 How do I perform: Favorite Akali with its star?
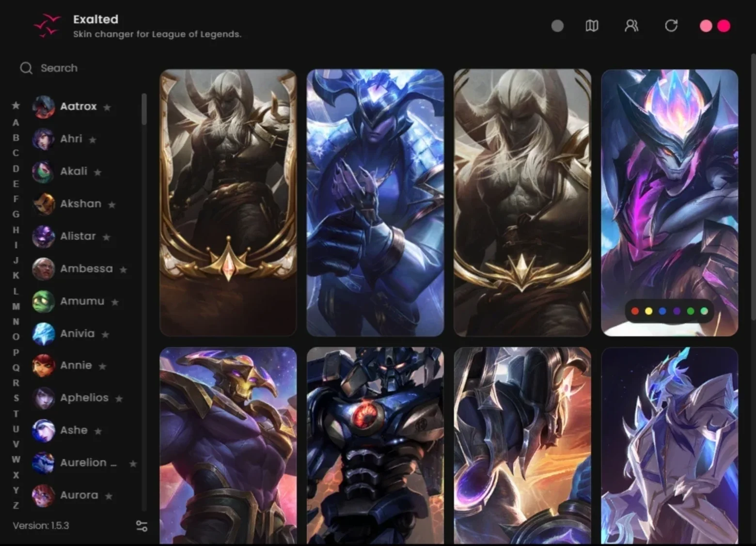click(x=97, y=172)
